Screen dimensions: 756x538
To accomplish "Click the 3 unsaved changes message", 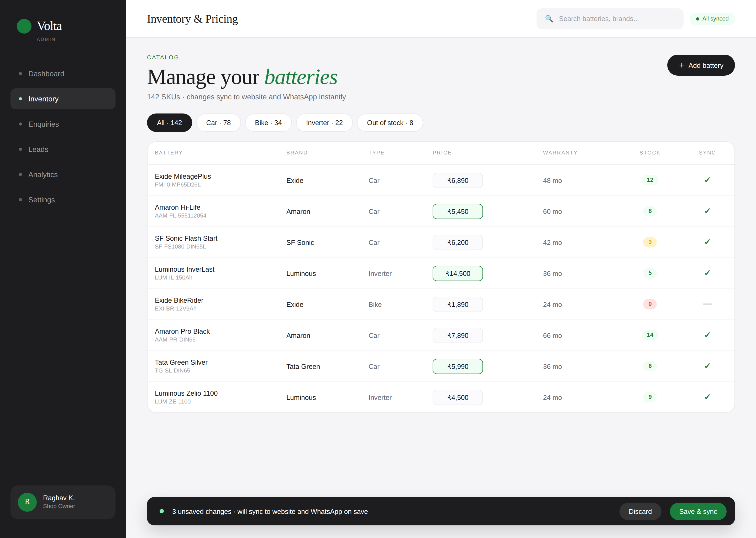I will (x=270, y=511).
